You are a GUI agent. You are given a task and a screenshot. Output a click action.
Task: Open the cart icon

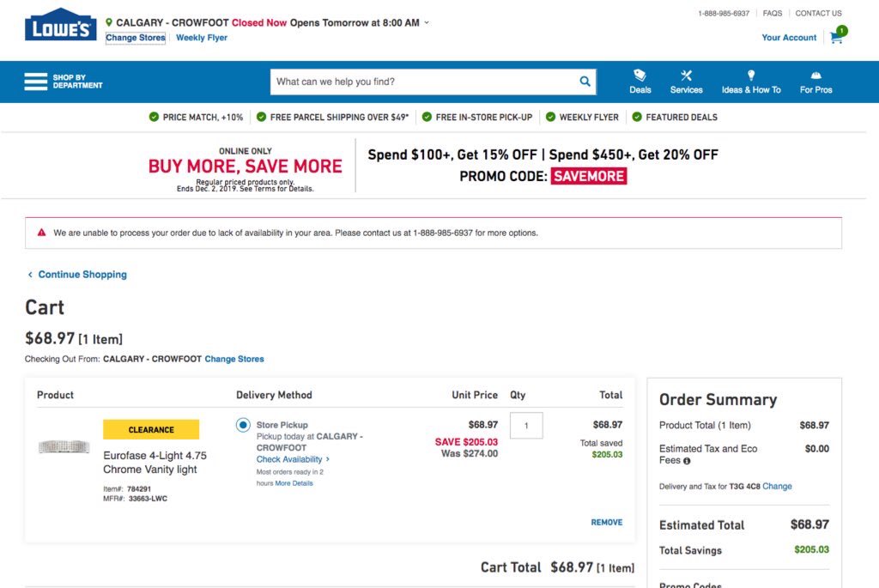(835, 39)
